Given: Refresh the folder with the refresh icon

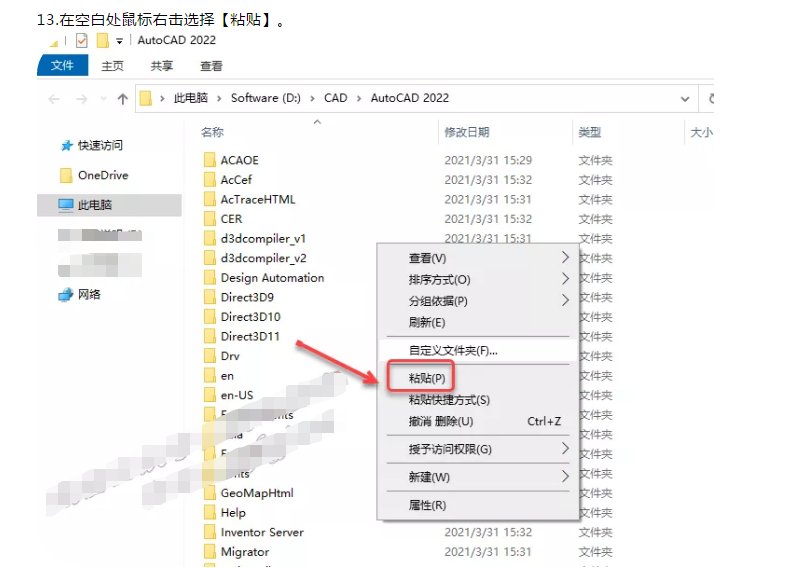Looking at the screenshot, I should pyautogui.click(x=711, y=98).
